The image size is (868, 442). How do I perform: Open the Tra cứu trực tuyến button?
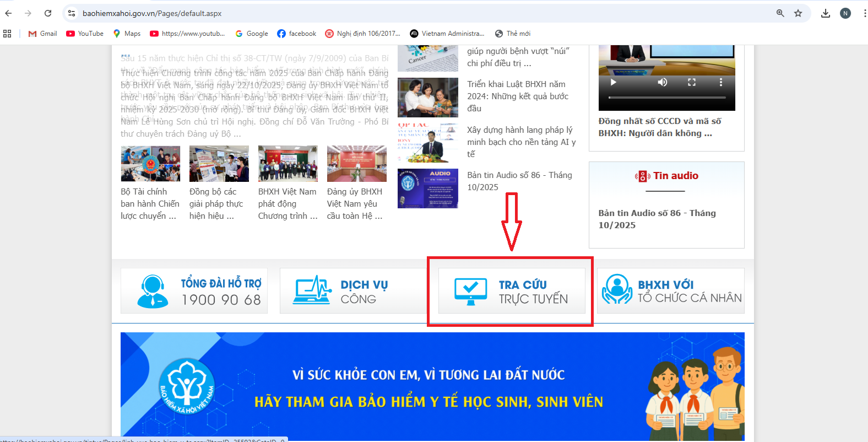511,291
